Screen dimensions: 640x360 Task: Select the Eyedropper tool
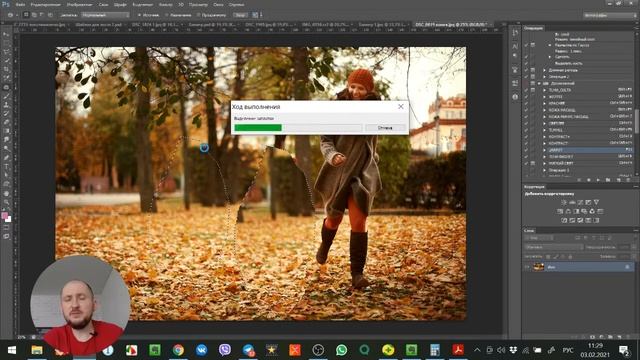[x=7, y=78]
